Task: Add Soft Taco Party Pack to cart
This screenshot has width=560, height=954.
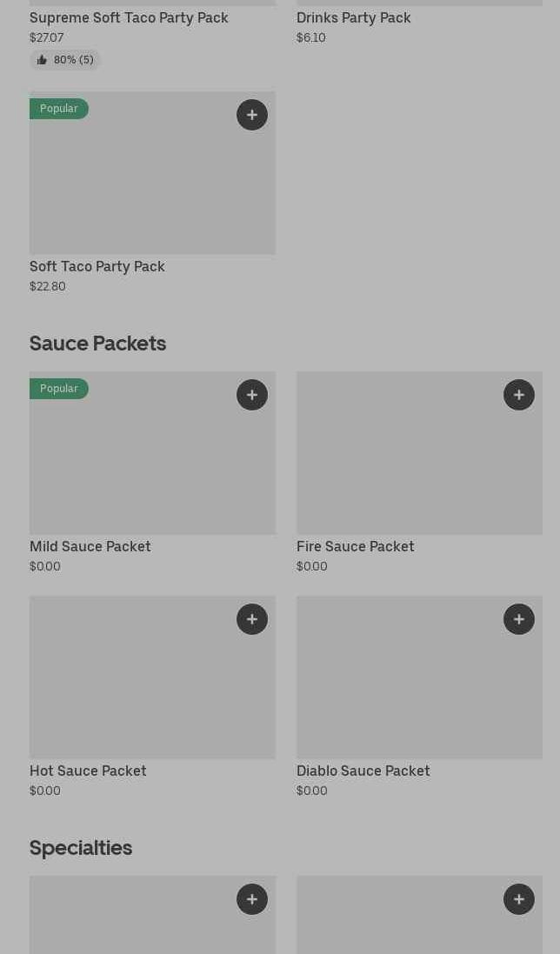Action: click(252, 115)
